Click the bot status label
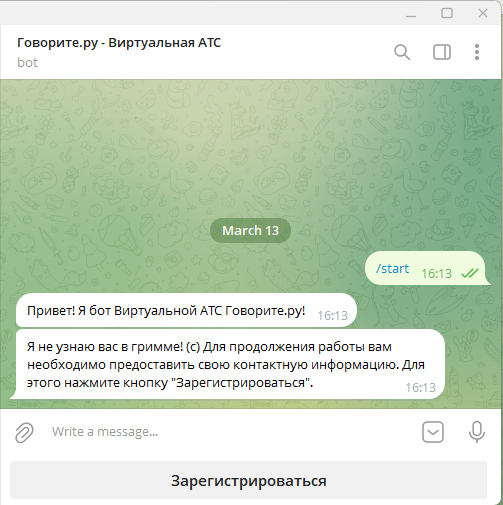This screenshot has width=503, height=505. pos(28,62)
